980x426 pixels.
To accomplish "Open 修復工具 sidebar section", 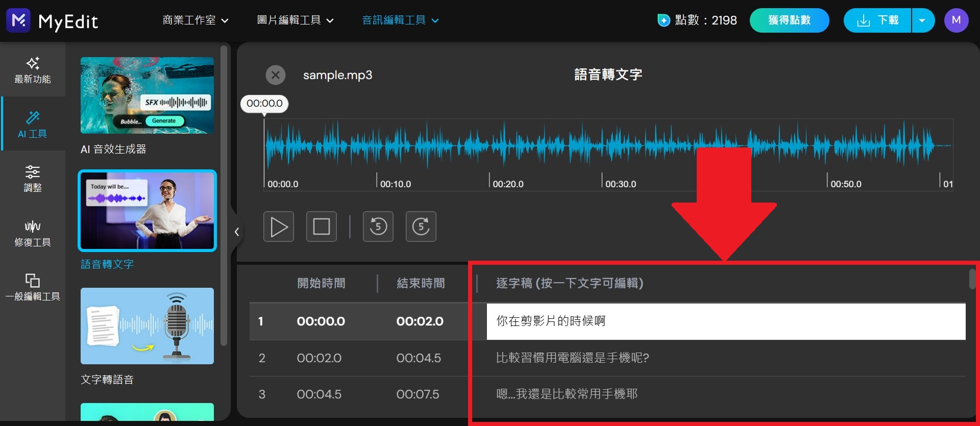I will (x=33, y=234).
